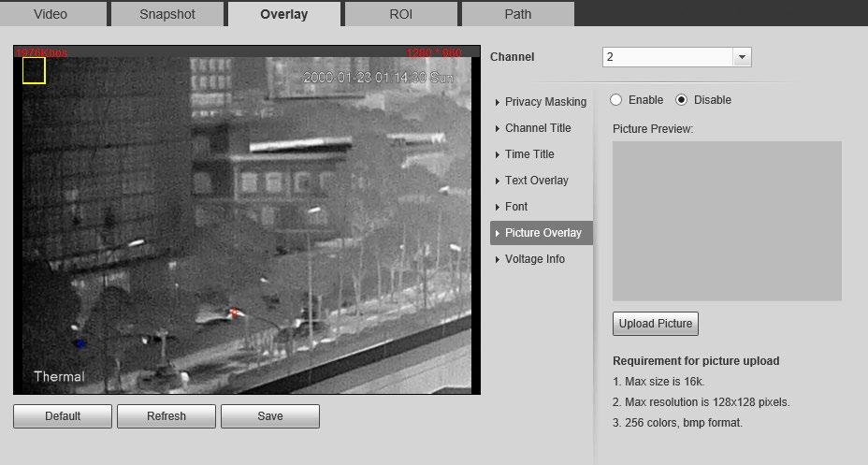
Task: Open the Path tab
Action: click(x=517, y=14)
